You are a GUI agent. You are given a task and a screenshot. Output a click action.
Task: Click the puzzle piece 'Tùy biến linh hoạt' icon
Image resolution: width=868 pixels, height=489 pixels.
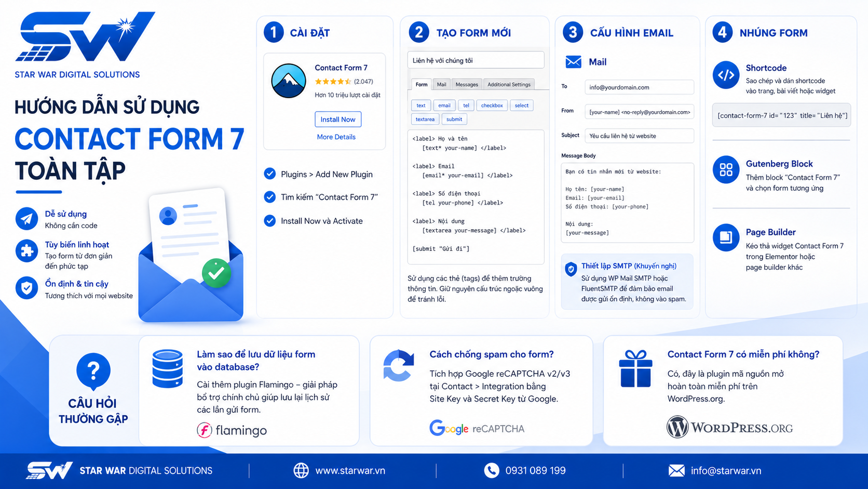click(26, 252)
